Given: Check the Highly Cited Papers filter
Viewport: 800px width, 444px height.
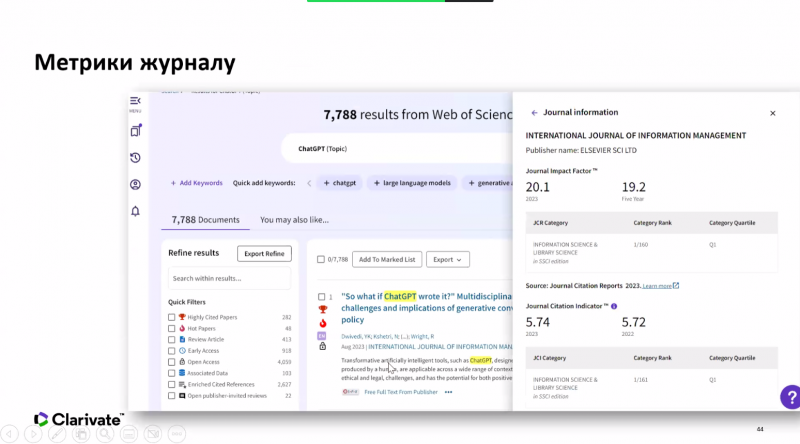Looking at the screenshot, I should point(171,317).
